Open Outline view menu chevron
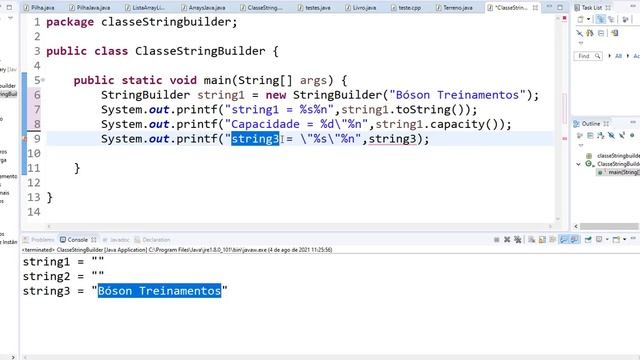 pos(581,145)
